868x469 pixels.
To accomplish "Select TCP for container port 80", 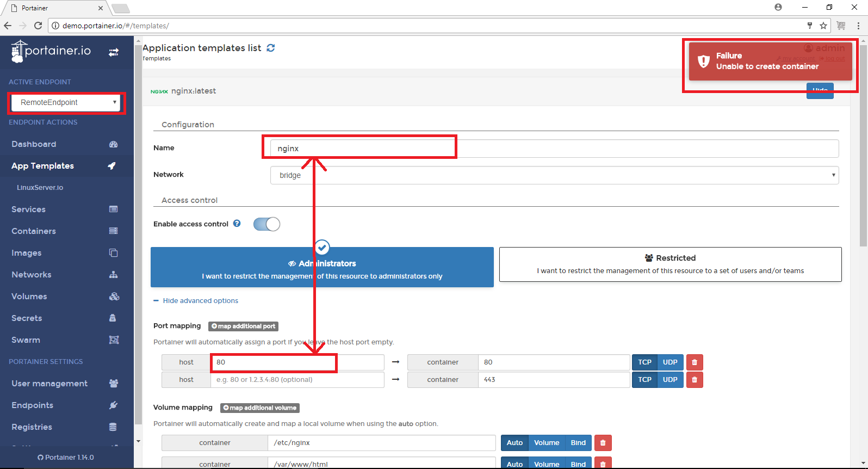I will (644, 362).
